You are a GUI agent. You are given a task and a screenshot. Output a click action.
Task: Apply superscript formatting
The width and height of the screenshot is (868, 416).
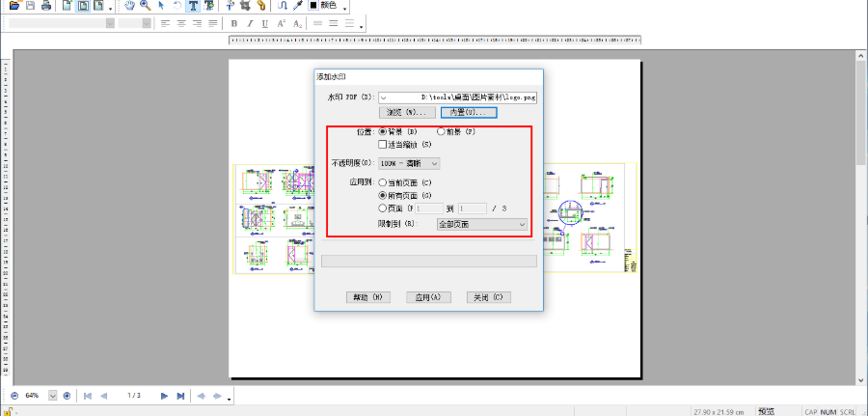pyautogui.click(x=282, y=23)
